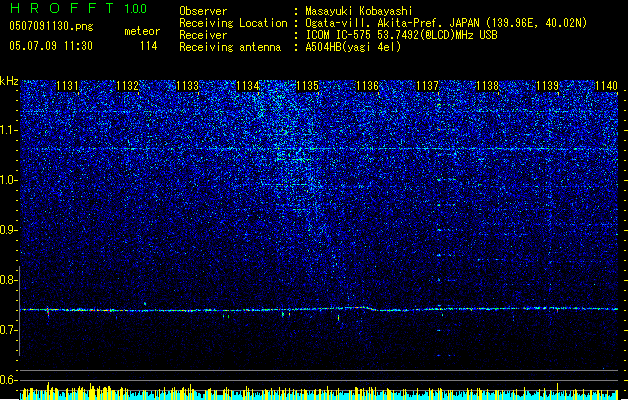Click the kHz axis unit label
The height and width of the screenshot is (400, 629).
click(x=9, y=81)
